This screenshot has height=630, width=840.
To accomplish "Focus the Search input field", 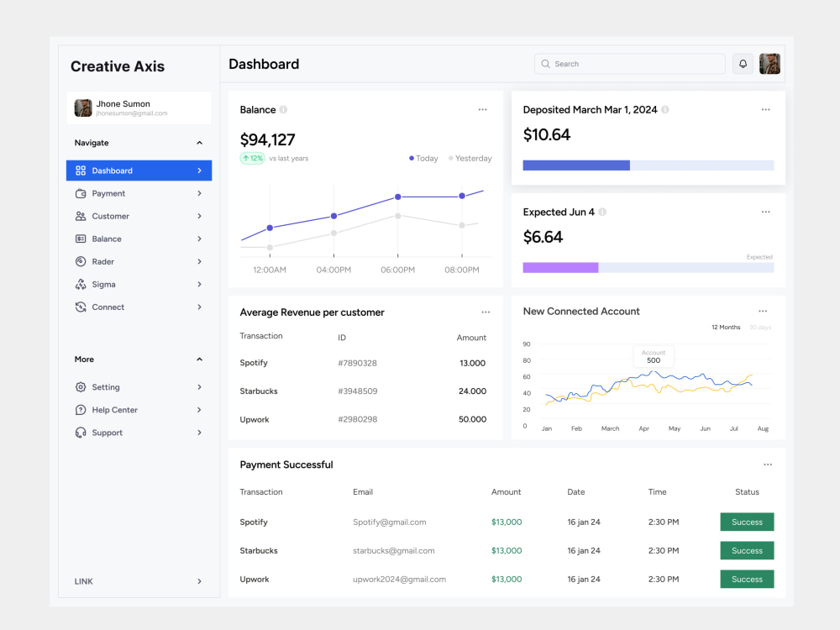I will click(x=629, y=64).
